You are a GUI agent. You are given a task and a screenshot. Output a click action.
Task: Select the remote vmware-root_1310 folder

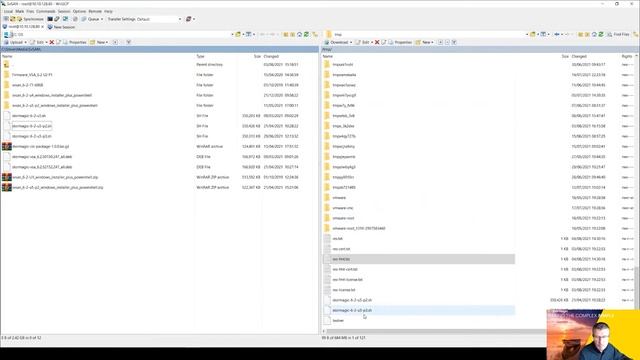pos(358,229)
